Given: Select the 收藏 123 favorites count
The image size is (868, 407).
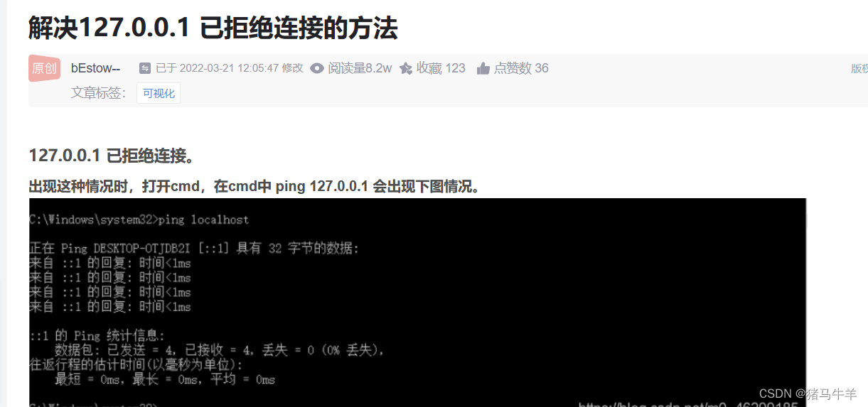Looking at the screenshot, I should coord(441,68).
